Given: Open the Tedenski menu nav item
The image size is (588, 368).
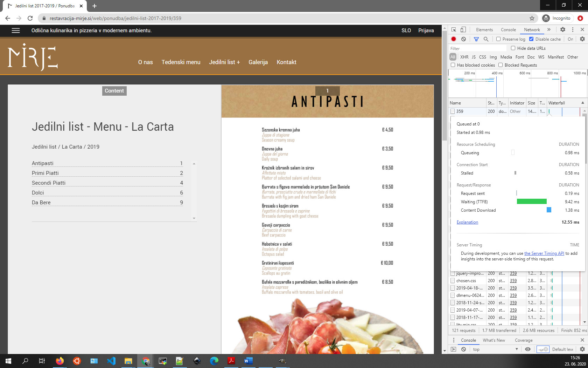Looking at the screenshot, I should [181, 62].
